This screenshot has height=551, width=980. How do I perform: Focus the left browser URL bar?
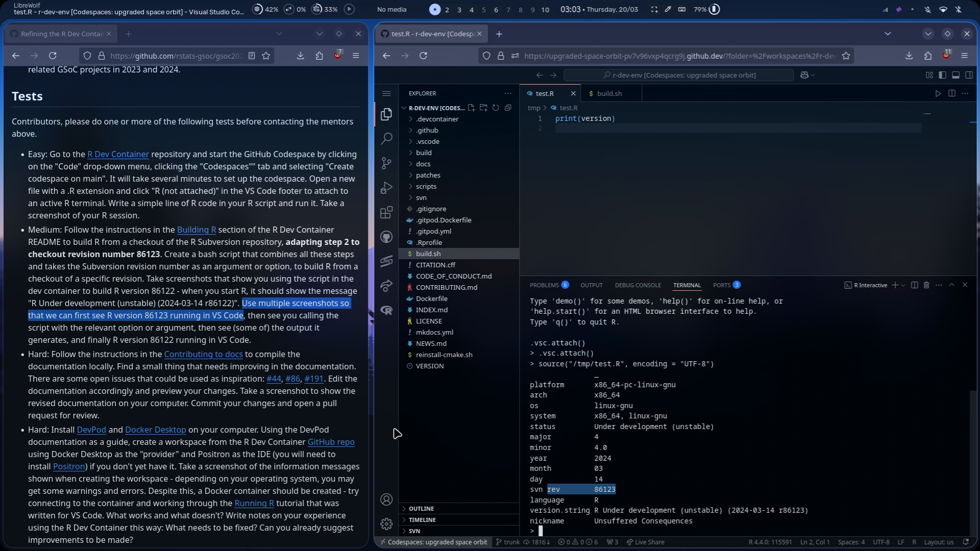pyautogui.click(x=176, y=56)
